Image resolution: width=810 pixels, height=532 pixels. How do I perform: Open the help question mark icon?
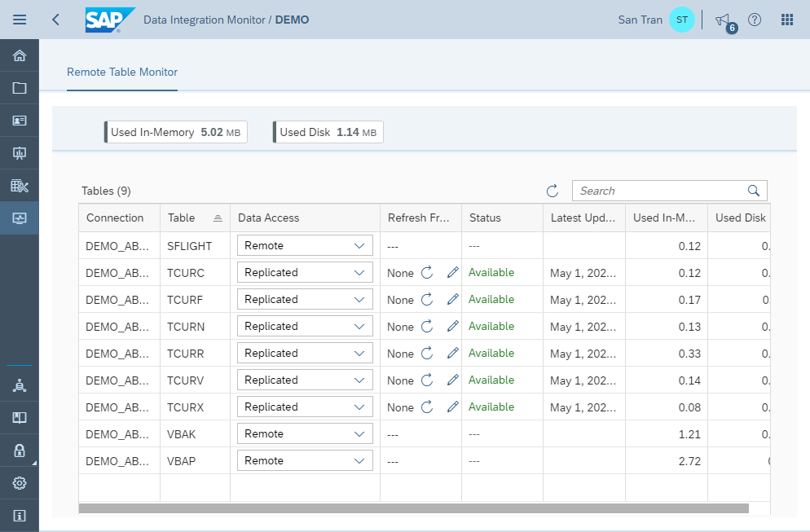754,20
